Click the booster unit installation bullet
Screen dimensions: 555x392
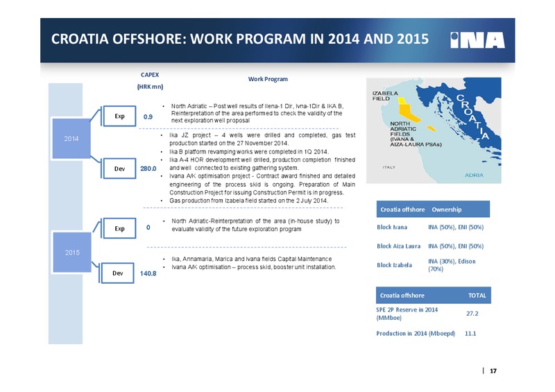point(254,267)
